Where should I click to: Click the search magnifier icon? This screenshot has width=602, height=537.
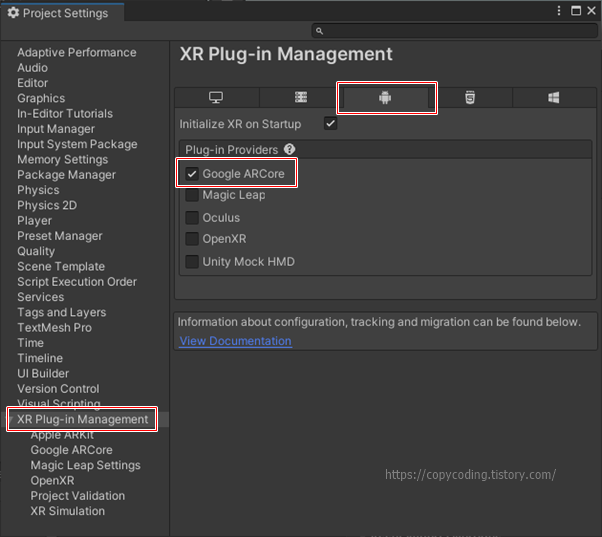pos(319,31)
